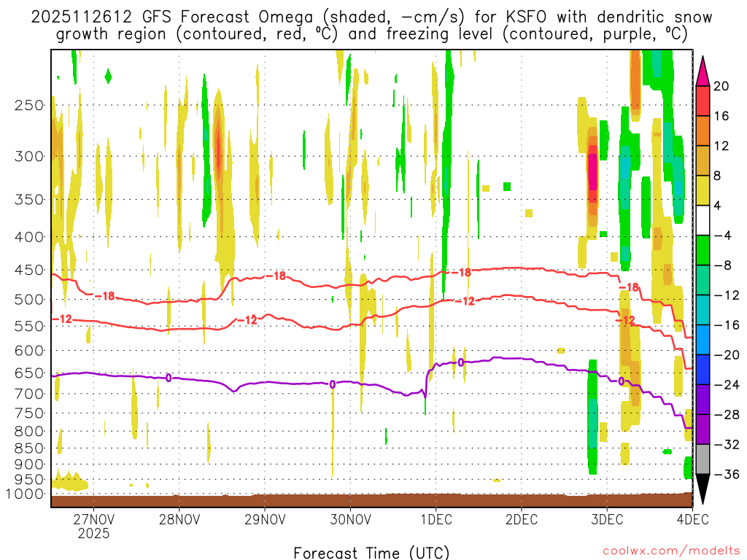Click the black bottom arrow of colorbar

(703, 489)
